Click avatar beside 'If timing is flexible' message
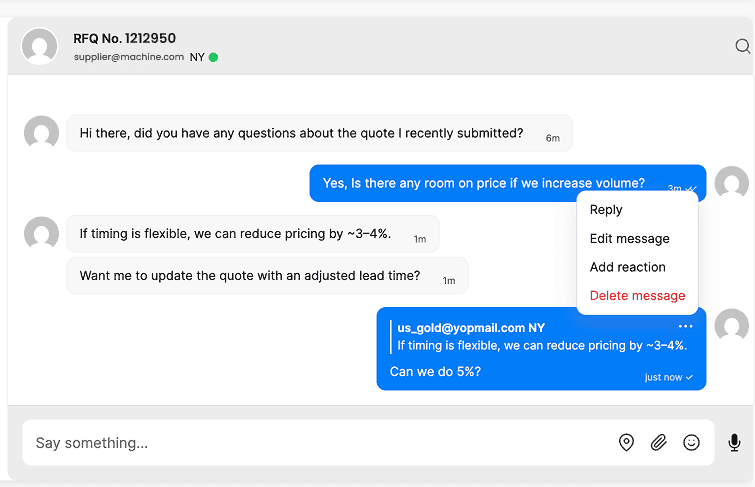755x487 pixels. pyautogui.click(x=41, y=234)
